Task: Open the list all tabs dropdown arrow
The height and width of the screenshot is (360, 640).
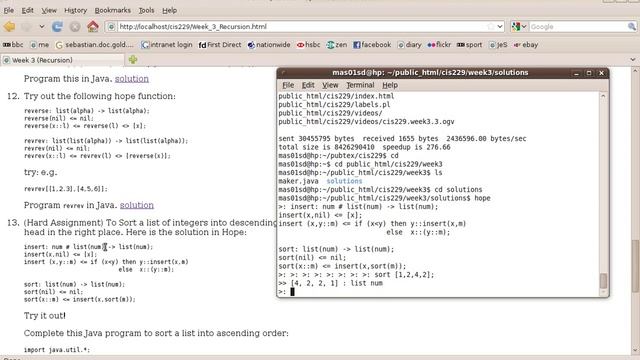Action: (x=633, y=60)
